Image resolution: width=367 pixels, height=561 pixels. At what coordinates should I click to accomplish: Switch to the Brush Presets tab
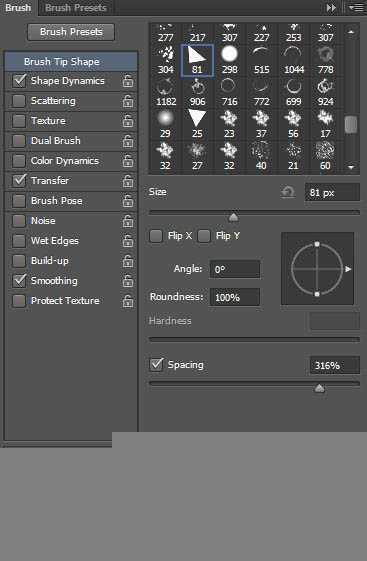[x=75, y=8]
